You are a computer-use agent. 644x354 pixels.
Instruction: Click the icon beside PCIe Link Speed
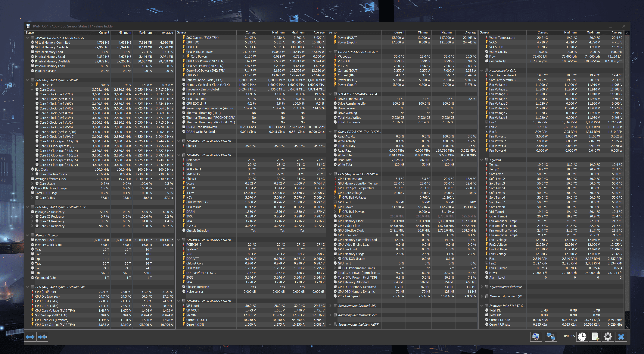[x=335, y=296]
